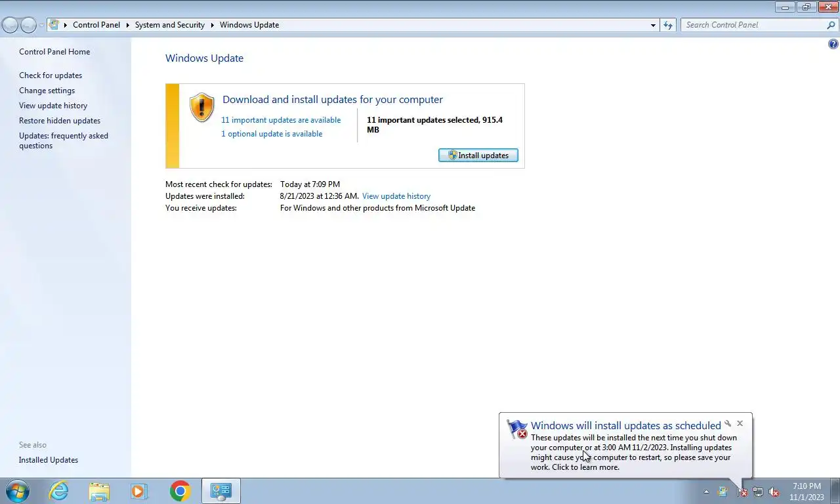The image size is (840, 504).
Task: Open Action Center flag tray icon
Action: pyautogui.click(x=742, y=492)
